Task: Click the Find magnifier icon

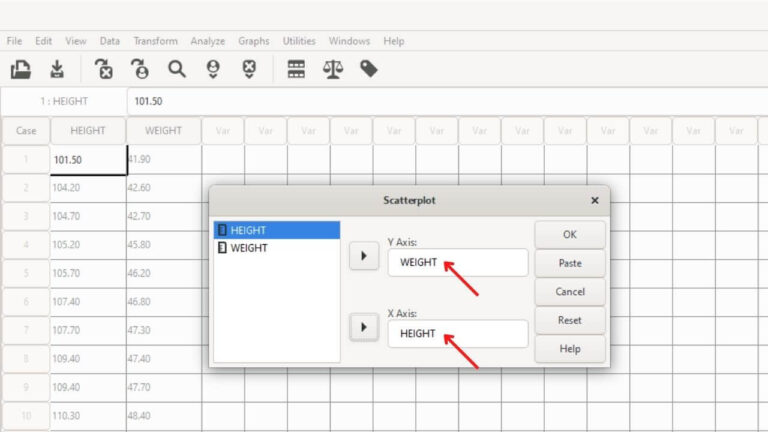Action: tap(177, 69)
